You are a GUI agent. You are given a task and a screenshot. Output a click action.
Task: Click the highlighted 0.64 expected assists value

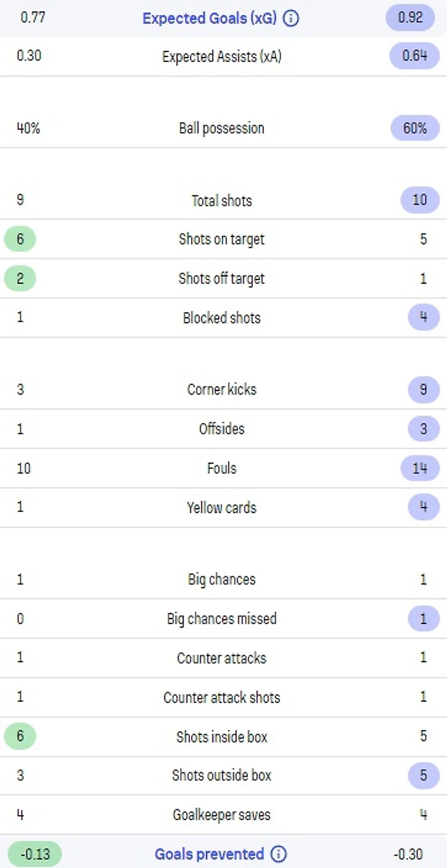click(415, 56)
